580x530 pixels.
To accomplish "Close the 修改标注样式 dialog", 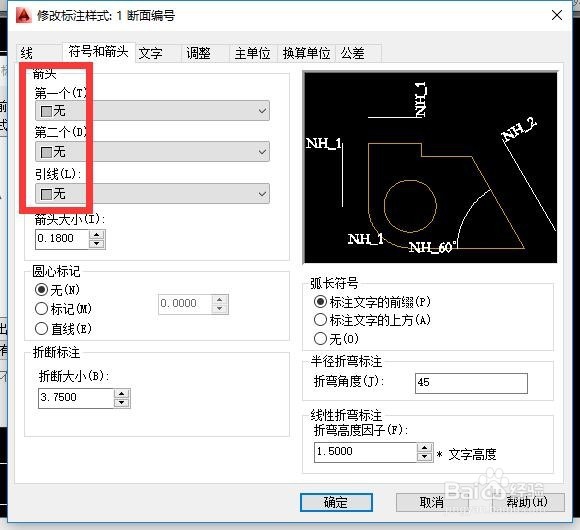I will click(557, 15).
